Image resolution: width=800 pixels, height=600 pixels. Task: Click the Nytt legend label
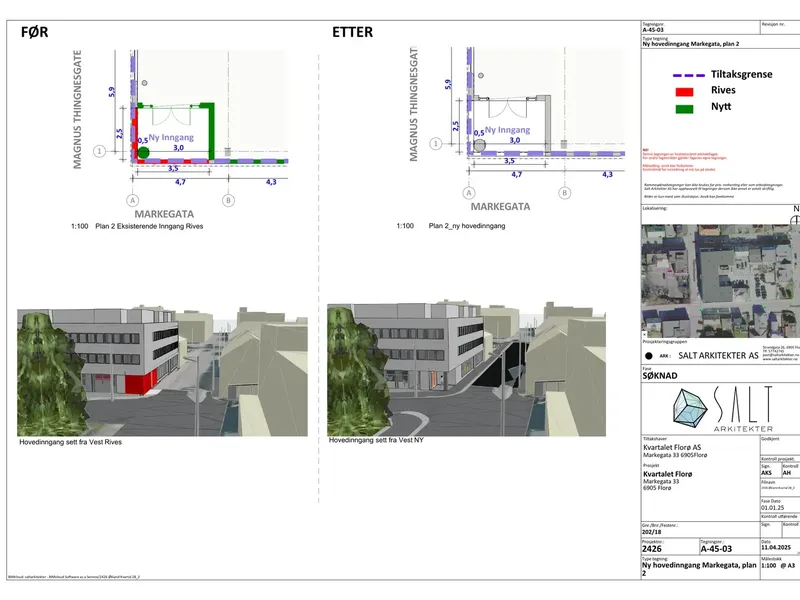721,107
